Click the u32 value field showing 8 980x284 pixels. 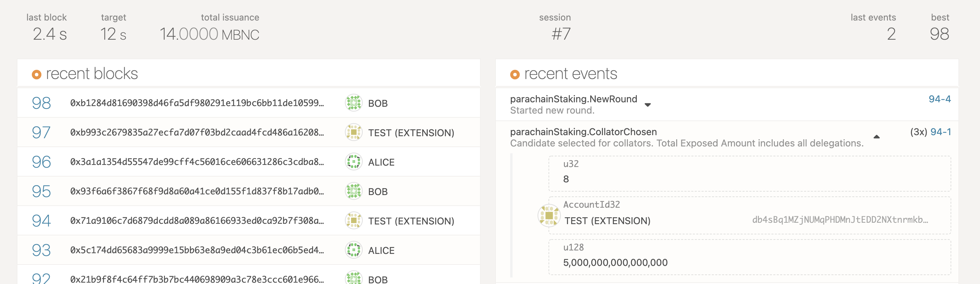(566, 179)
